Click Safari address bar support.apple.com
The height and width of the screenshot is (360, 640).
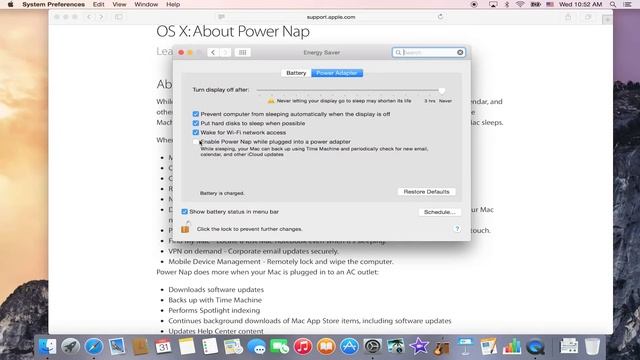[x=331, y=17]
